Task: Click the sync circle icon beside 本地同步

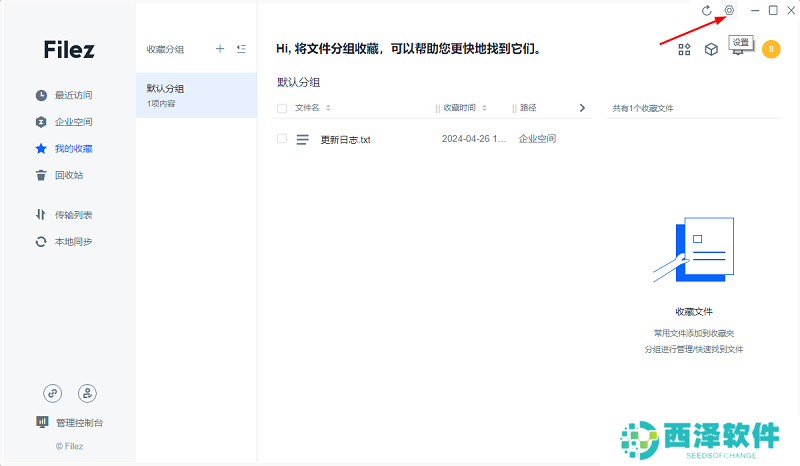Action: click(41, 241)
